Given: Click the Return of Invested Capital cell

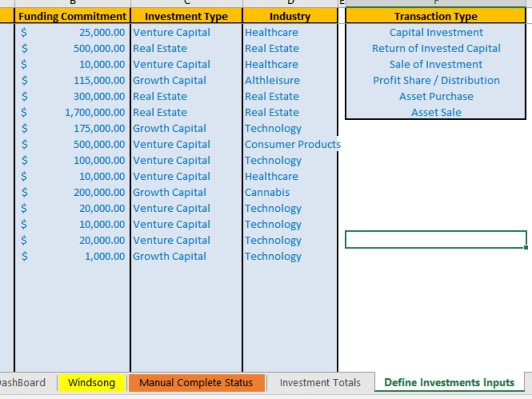Looking at the screenshot, I should [436, 48].
